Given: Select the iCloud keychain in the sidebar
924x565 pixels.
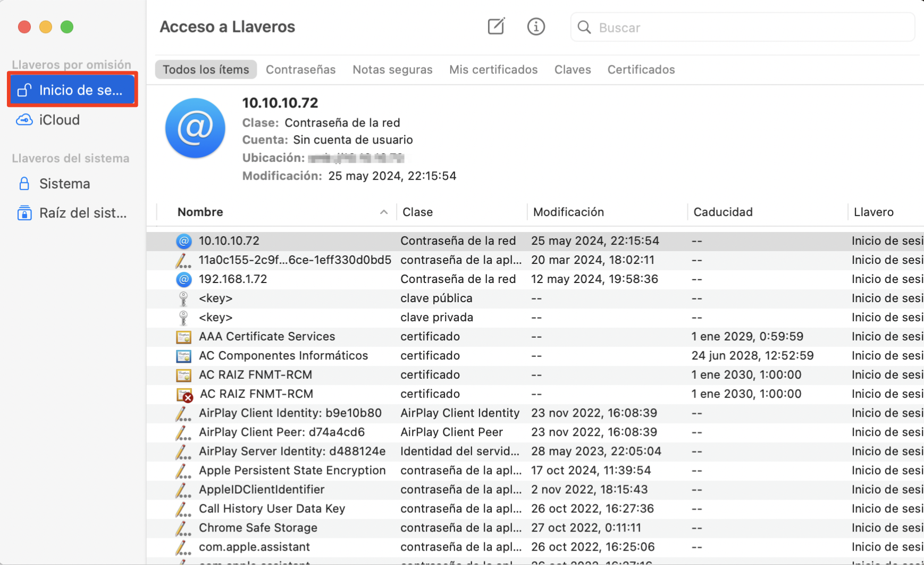Looking at the screenshot, I should (59, 120).
